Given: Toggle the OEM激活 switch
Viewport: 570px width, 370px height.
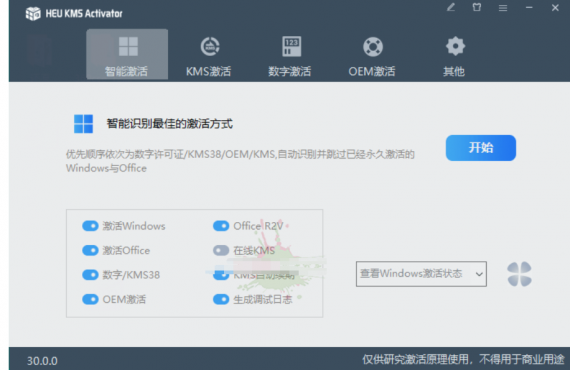Looking at the screenshot, I should 90,299.
